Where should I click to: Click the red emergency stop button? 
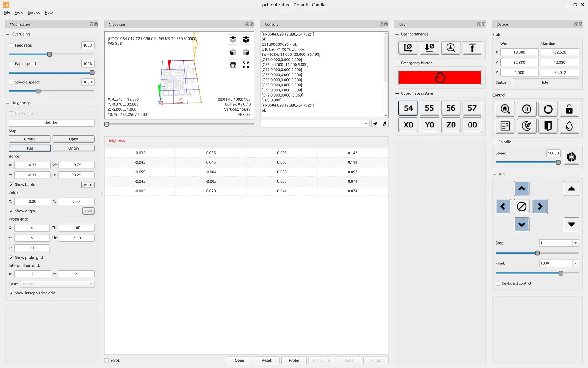click(440, 78)
